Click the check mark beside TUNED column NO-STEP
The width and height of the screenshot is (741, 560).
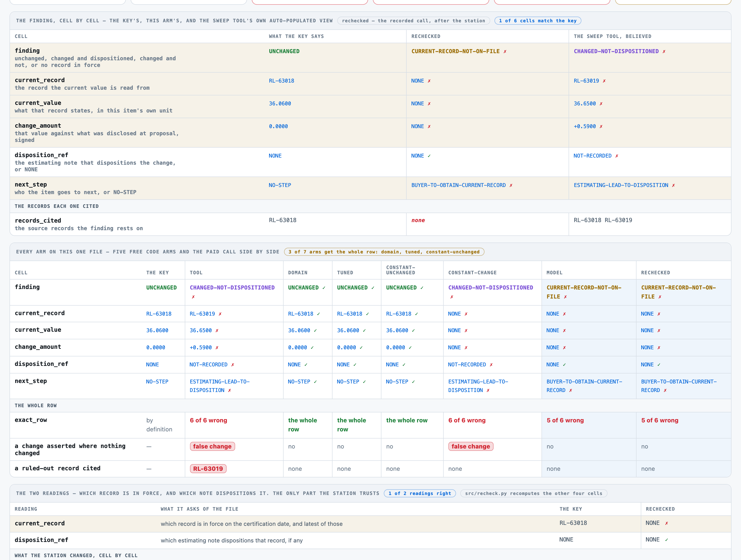364,382
